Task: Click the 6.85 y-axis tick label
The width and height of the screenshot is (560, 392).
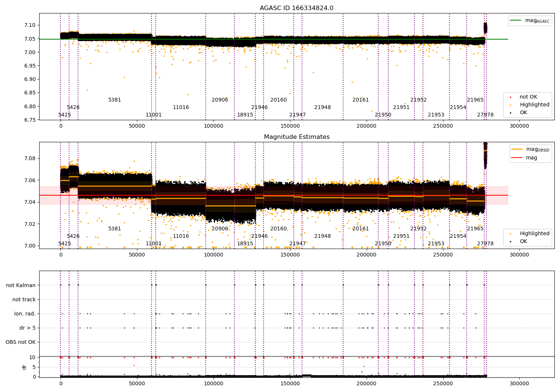Action: [x=30, y=93]
